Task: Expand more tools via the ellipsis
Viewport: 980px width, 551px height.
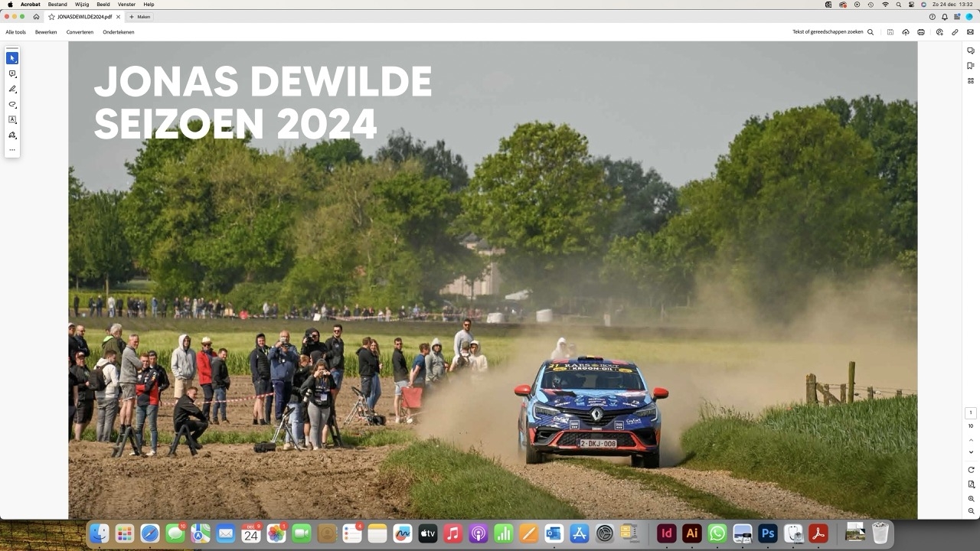Action: pos(12,150)
